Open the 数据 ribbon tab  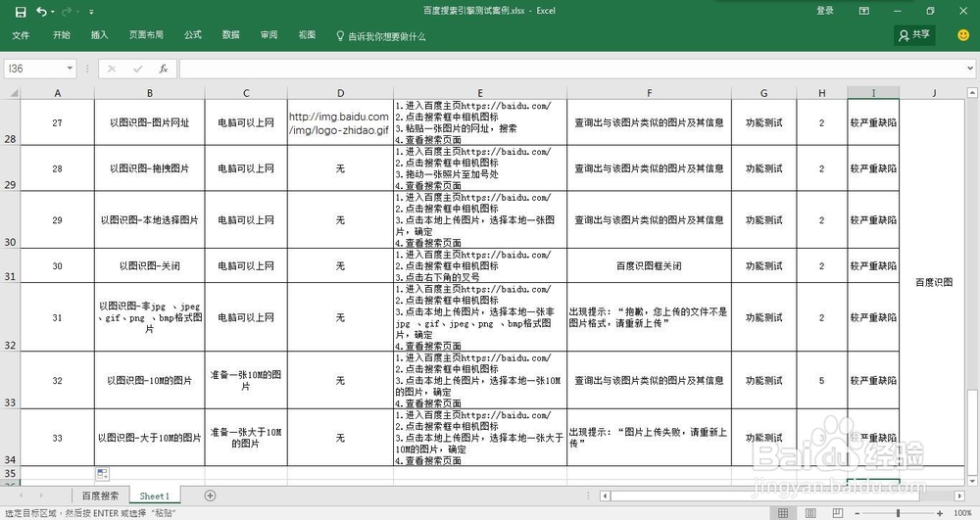pyautogui.click(x=230, y=35)
